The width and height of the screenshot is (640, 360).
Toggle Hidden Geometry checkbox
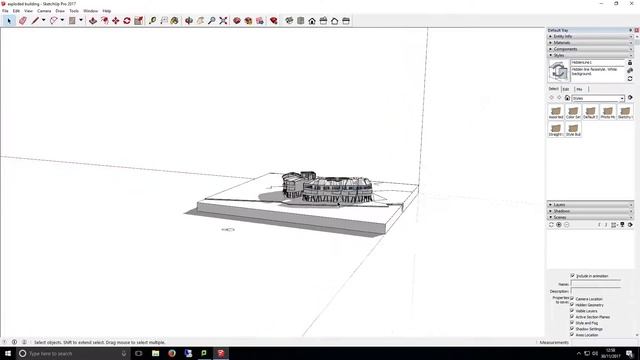[x=572, y=304]
